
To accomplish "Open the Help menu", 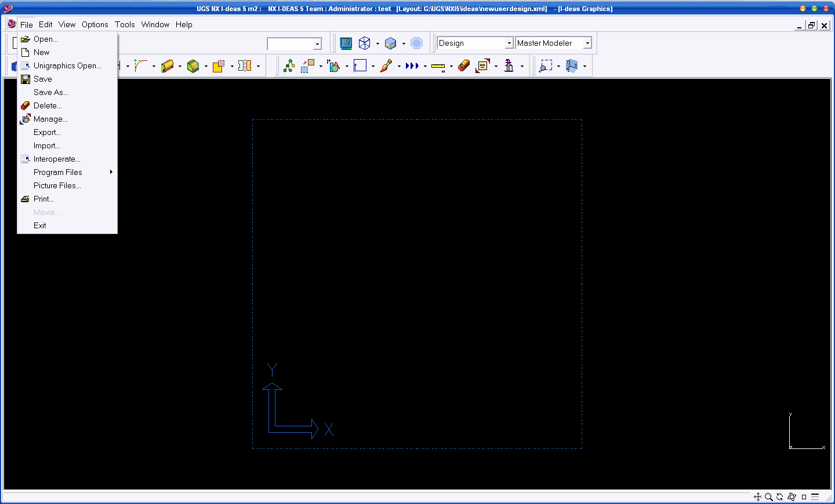I will point(184,24).
